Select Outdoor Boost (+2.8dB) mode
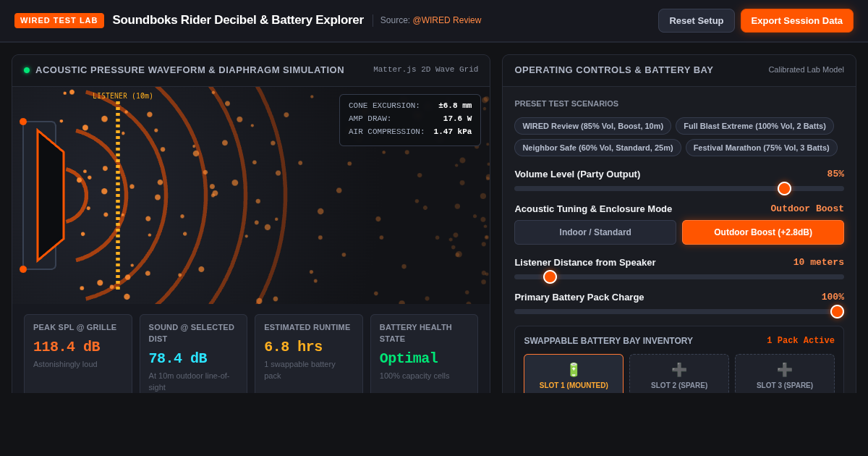868x456 pixels. point(763,232)
